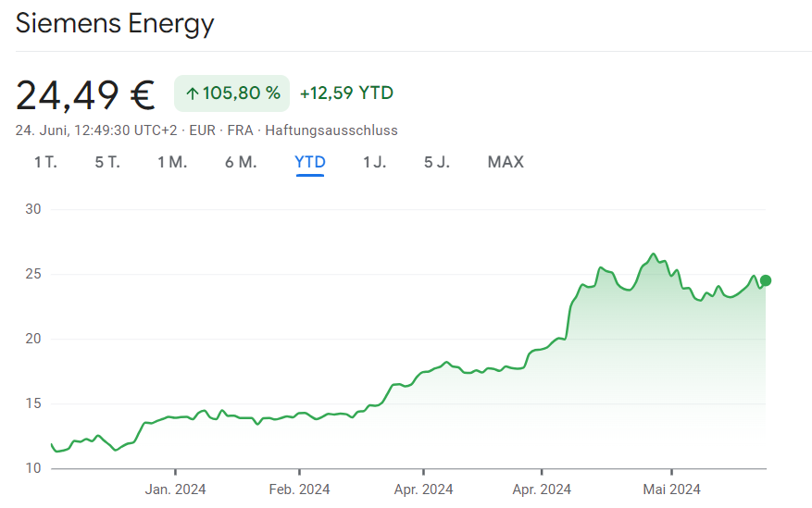Select the YTD range tab
The image size is (812, 508).
tap(309, 163)
